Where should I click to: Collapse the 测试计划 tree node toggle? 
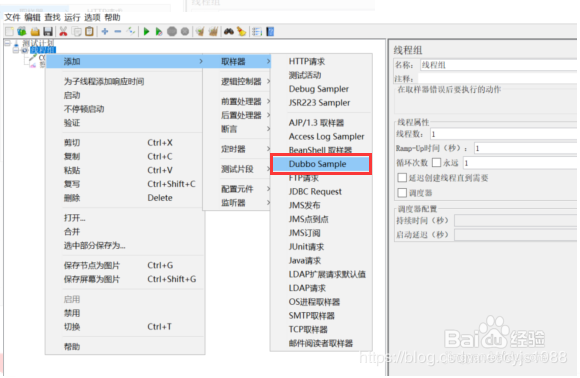tap(8, 43)
